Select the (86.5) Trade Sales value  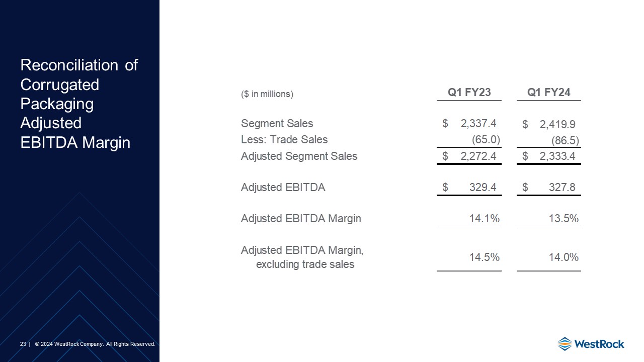tap(565, 141)
